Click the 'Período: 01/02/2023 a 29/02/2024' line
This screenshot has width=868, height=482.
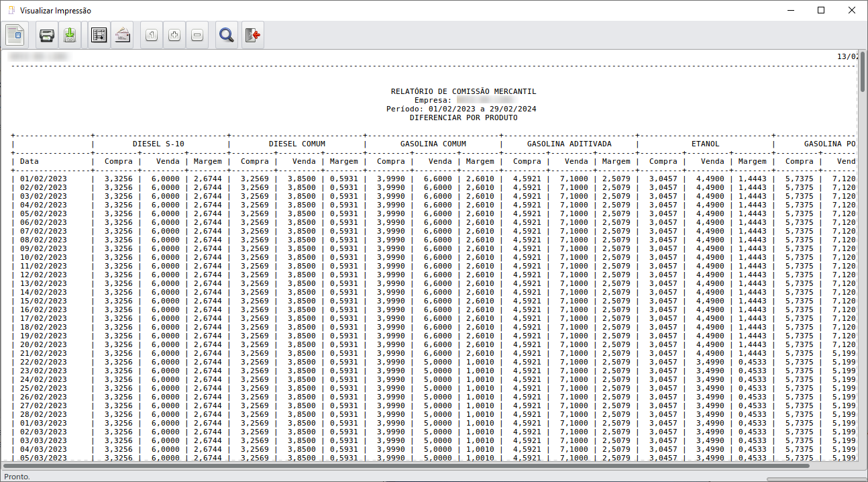click(462, 109)
